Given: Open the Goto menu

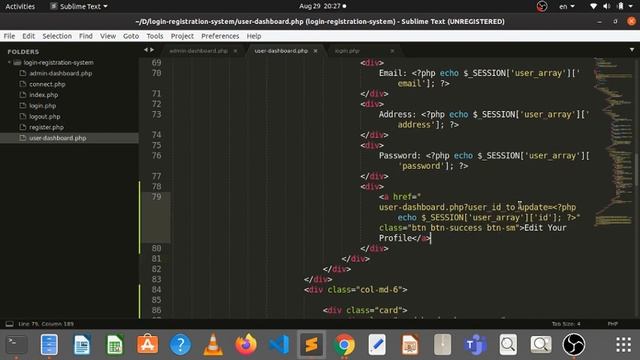Looking at the screenshot, I should [x=131, y=36].
